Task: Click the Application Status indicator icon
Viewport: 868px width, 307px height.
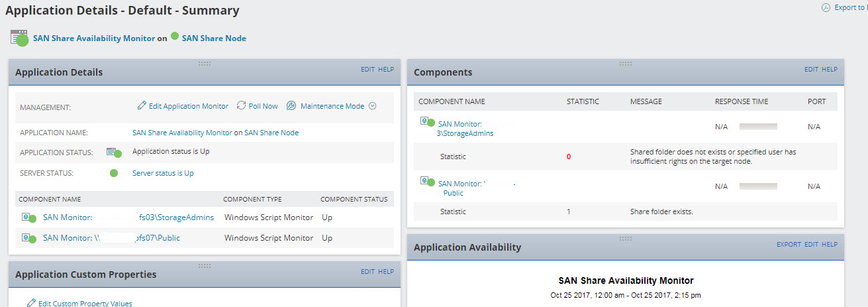Action: [x=114, y=153]
